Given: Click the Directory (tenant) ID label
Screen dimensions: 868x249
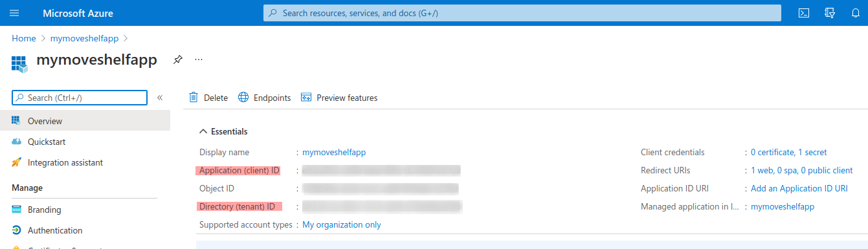Looking at the screenshot, I should click(238, 206).
